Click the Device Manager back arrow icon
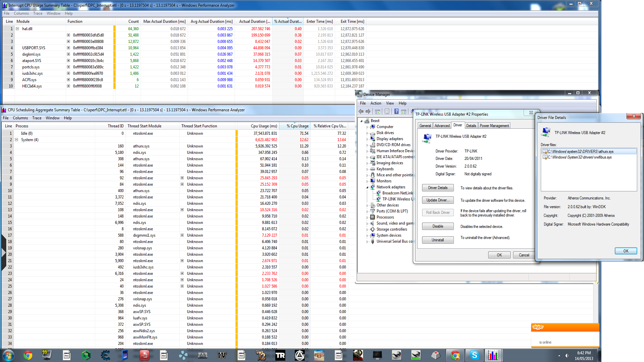 pos(361,112)
